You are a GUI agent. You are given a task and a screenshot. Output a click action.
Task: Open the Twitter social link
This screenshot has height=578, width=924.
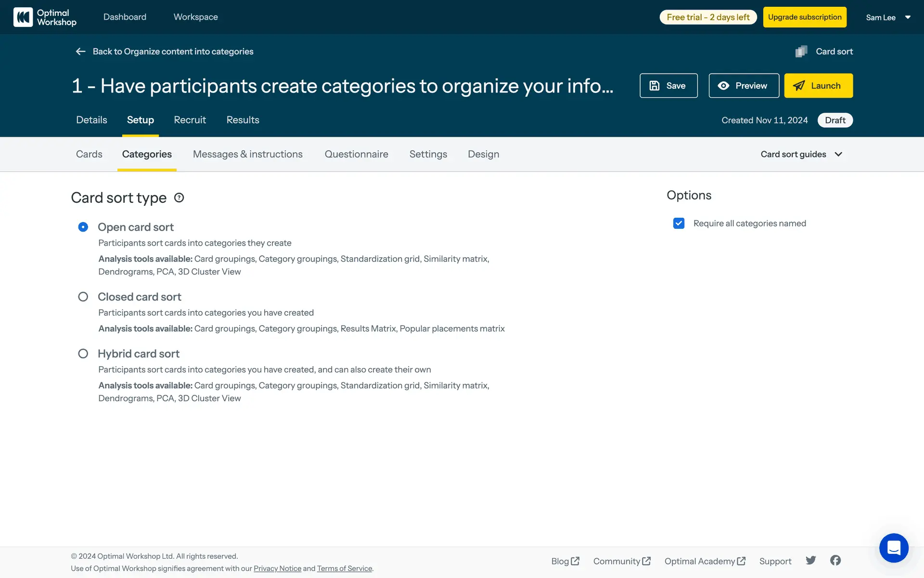coord(811,560)
